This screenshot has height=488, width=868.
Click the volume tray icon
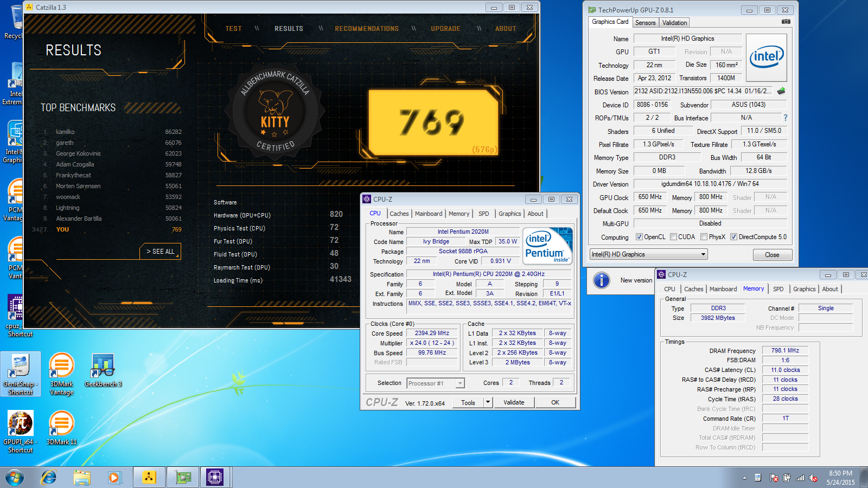point(813,478)
